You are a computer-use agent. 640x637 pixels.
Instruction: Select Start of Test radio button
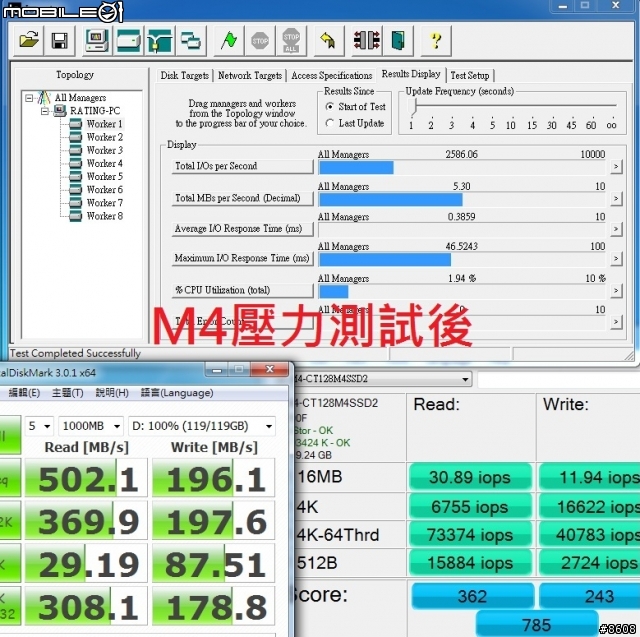[x=329, y=107]
